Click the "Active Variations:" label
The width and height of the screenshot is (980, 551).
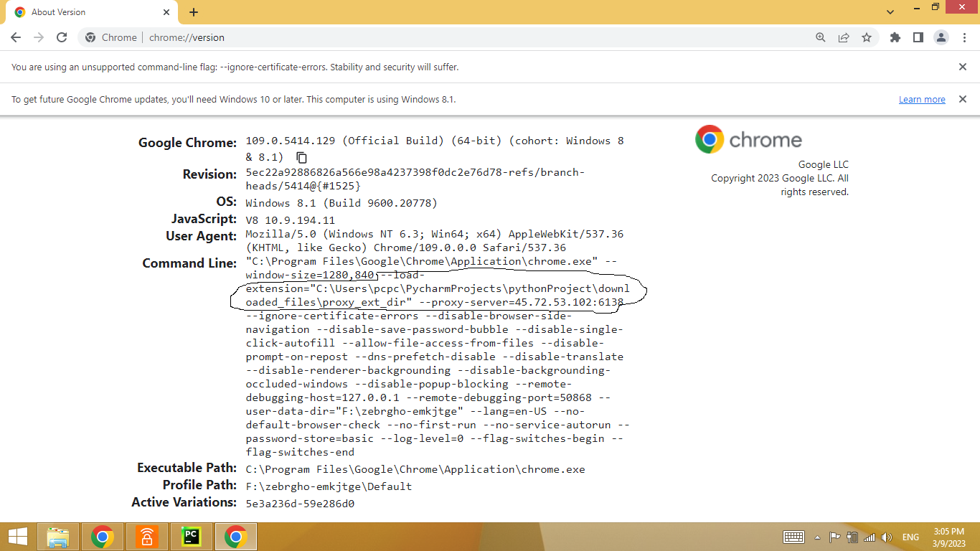(184, 502)
